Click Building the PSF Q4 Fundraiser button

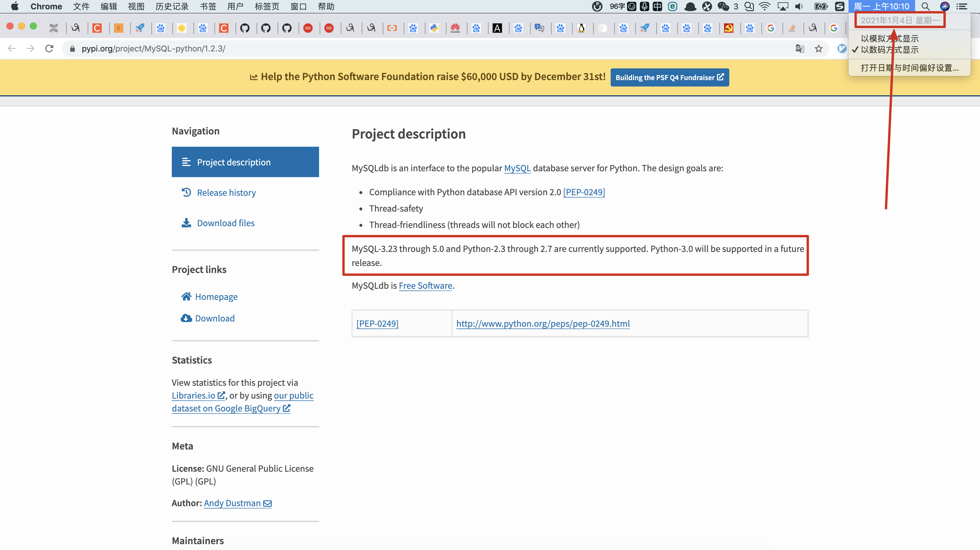point(670,77)
